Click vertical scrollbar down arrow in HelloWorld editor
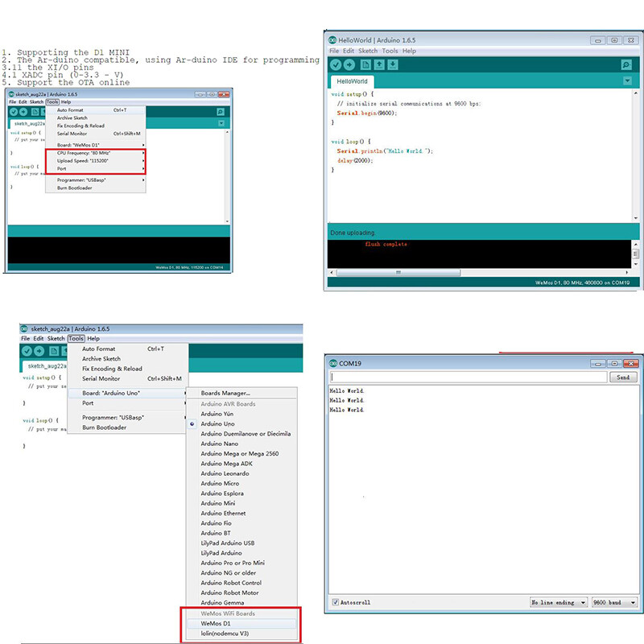 [x=635, y=218]
